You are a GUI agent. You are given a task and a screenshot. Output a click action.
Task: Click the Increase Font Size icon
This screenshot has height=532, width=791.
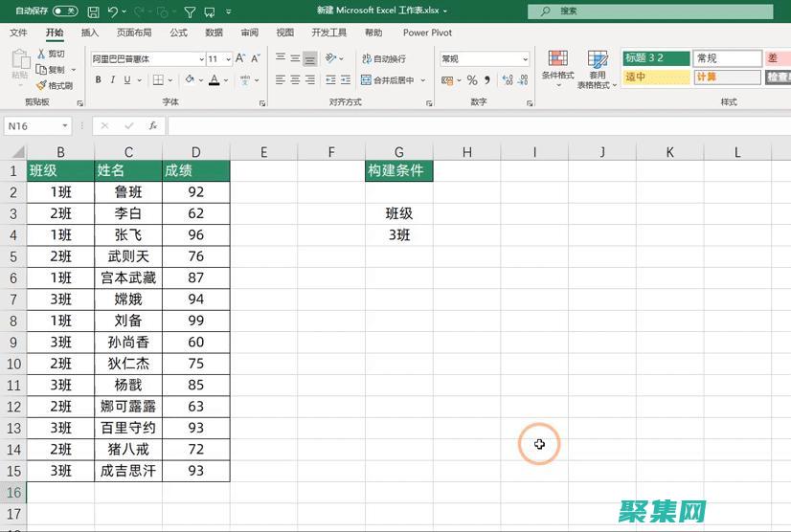tap(240, 58)
